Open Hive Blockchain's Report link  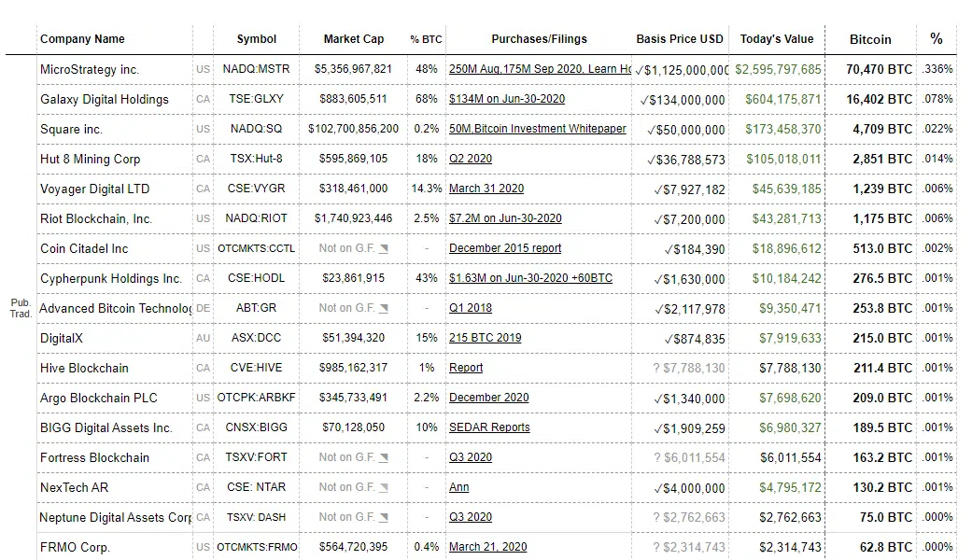466,368
